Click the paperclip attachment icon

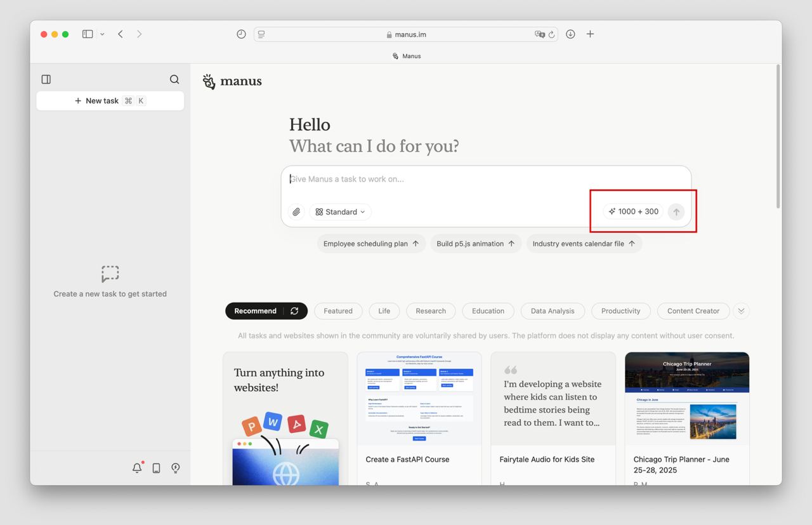tap(296, 212)
